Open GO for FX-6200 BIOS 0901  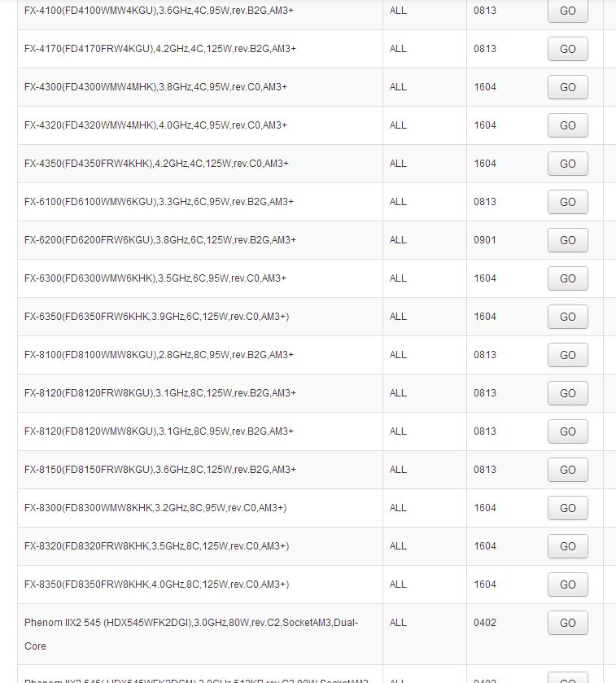(568, 240)
